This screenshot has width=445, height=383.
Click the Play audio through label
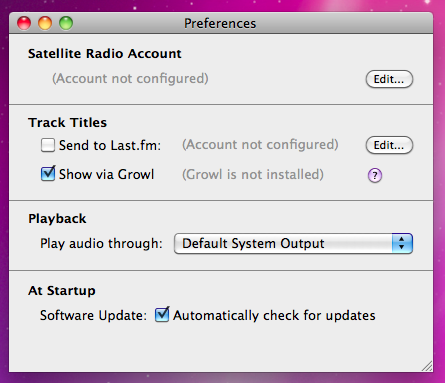tap(101, 244)
